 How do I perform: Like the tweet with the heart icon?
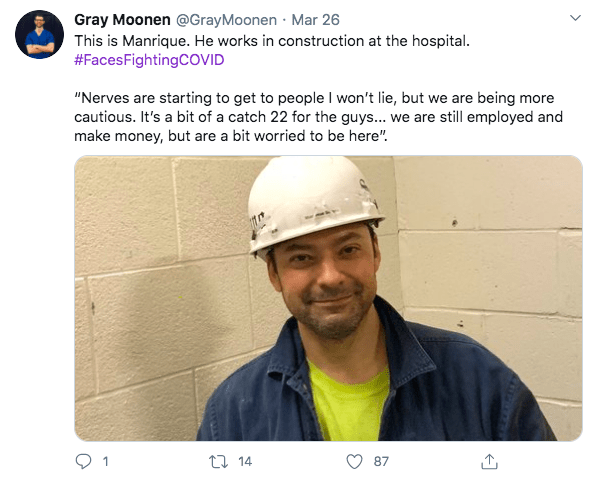354,462
